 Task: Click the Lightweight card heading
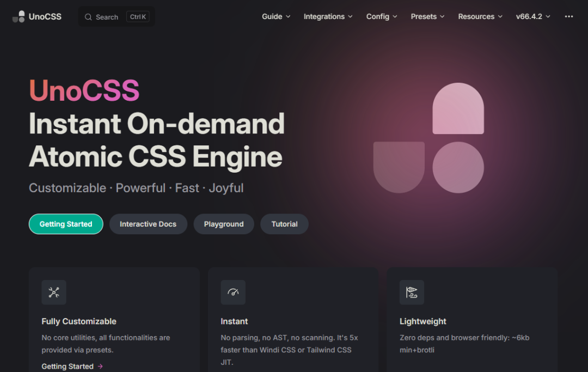[423, 321]
